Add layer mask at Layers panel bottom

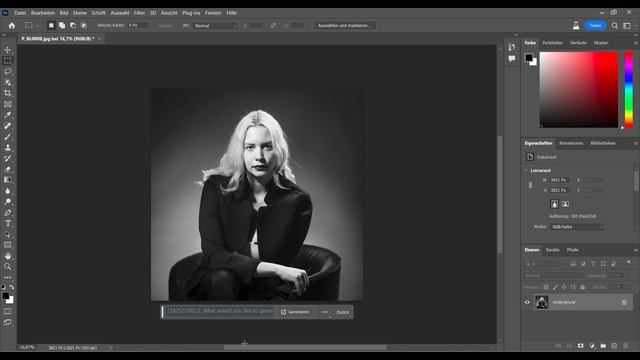click(x=580, y=346)
